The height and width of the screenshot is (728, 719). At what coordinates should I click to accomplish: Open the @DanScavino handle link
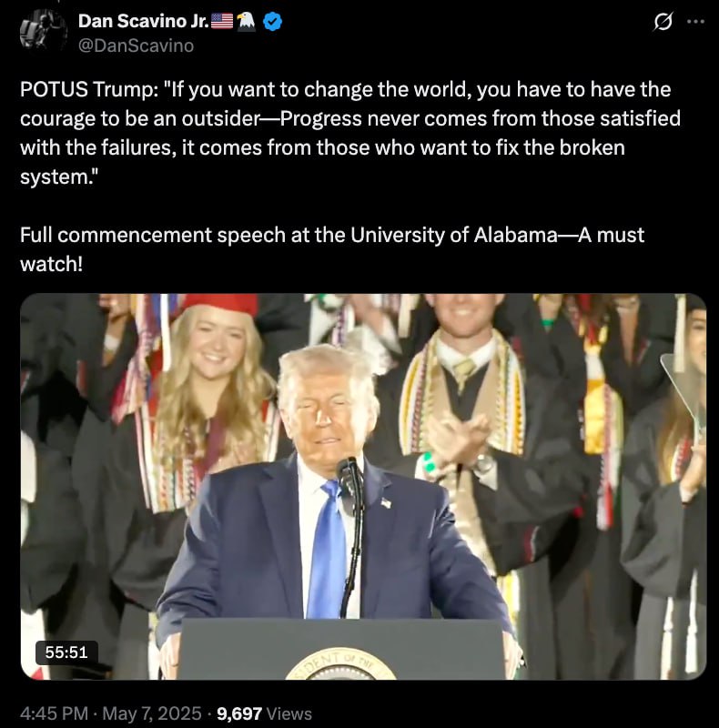[136, 45]
